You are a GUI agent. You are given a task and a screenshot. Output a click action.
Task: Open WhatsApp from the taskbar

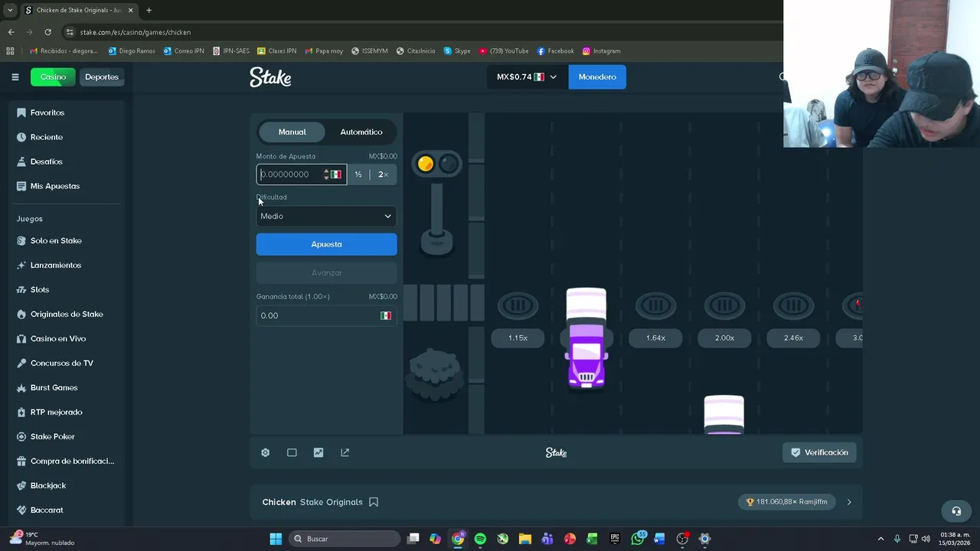coord(638,539)
